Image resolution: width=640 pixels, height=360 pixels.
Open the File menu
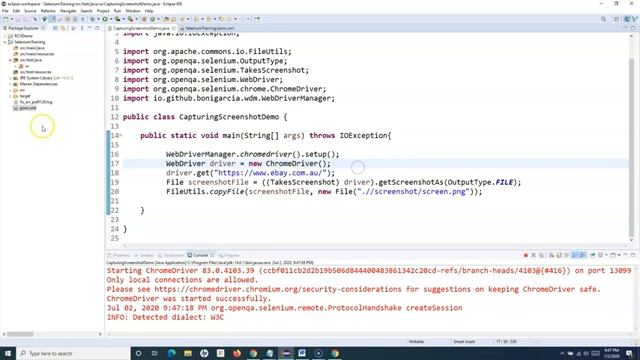click(x=5, y=11)
